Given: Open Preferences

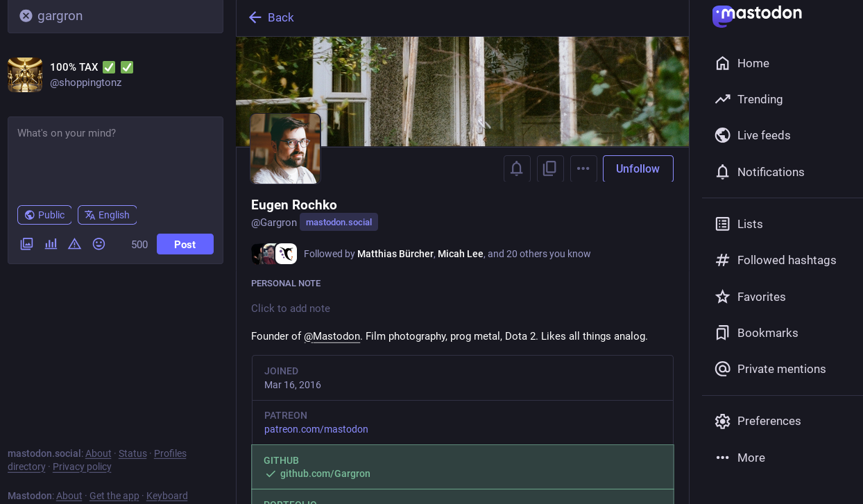Looking at the screenshot, I should point(759,421).
